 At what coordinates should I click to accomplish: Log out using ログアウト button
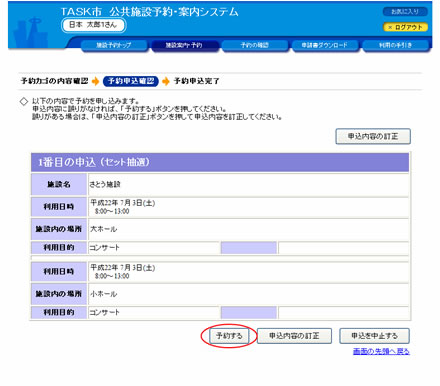pos(405,27)
